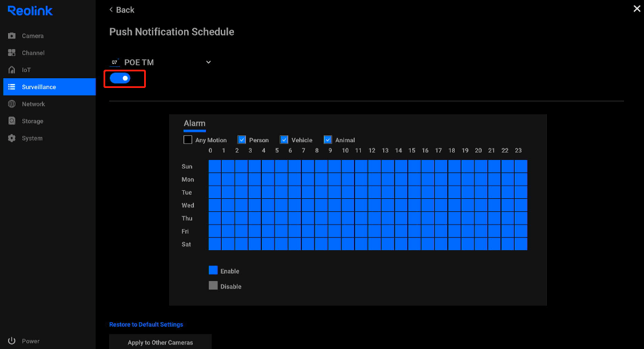The width and height of the screenshot is (644, 349).
Task: Click the Back arrow chevron
Action: (111, 10)
